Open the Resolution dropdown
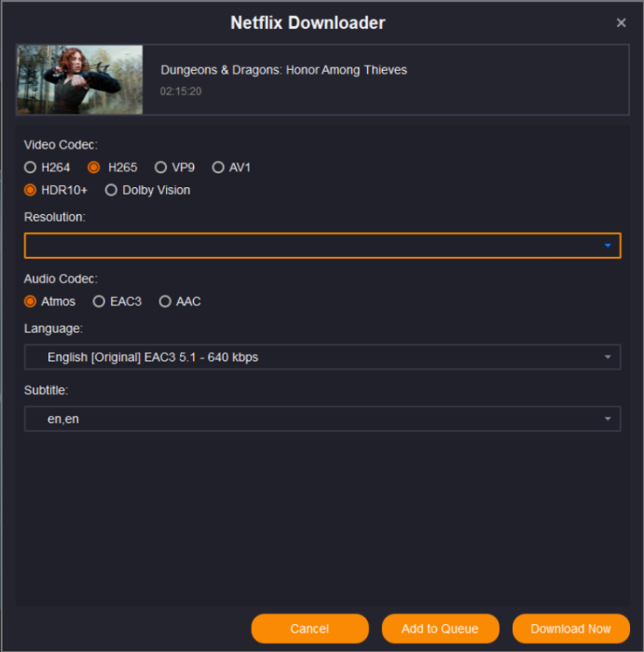 [322, 245]
